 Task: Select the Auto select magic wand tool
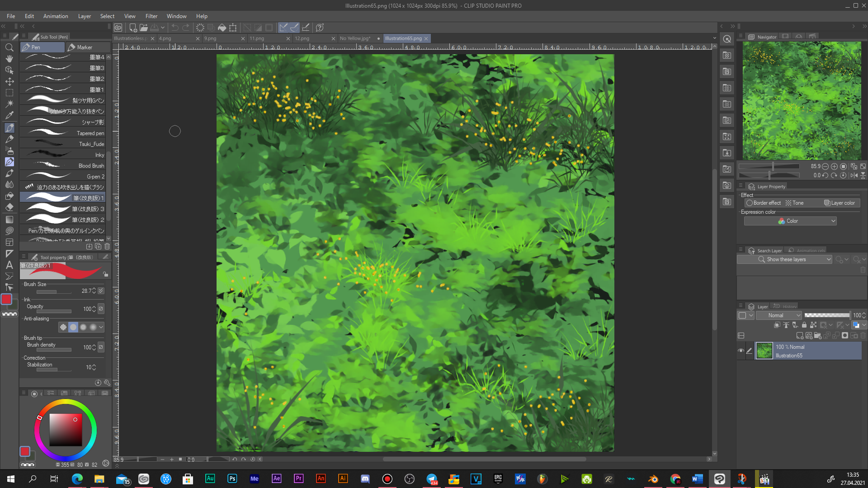pos(9,103)
